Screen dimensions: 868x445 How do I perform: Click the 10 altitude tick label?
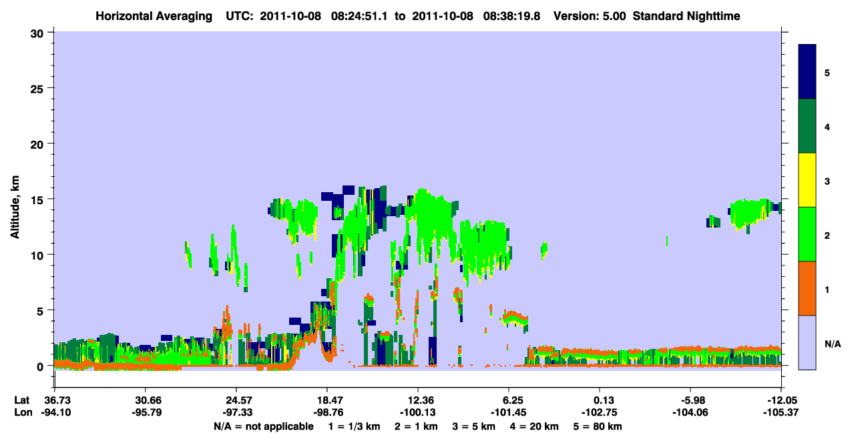(x=39, y=255)
